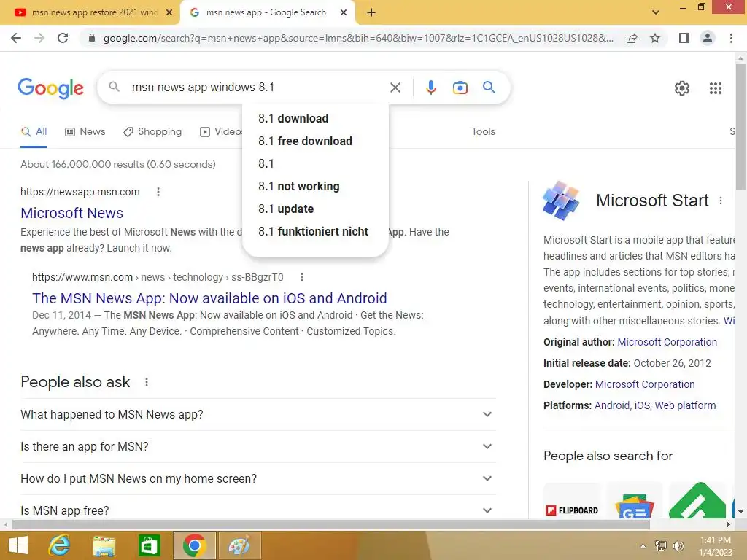This screenshot has width=747, height=560.
Task: Open Microsoft Corporation developer link
Action: (645, 384)
